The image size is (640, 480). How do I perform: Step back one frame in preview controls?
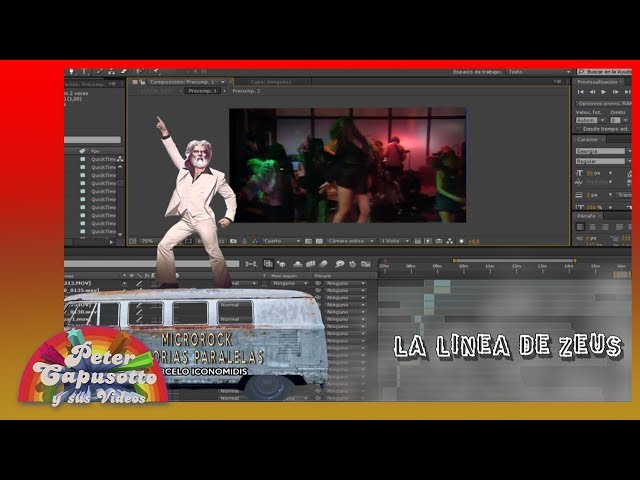592,92
